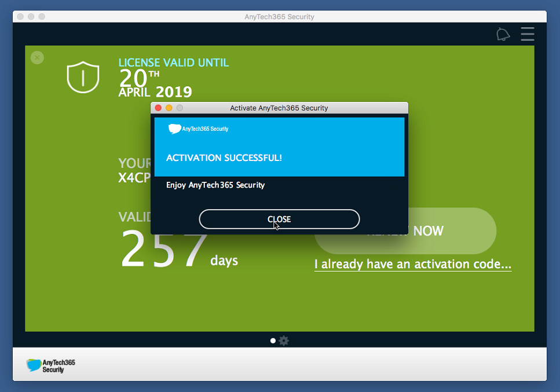
Task: Dismiss the green license panel with its round X
Action: (37, 57)
